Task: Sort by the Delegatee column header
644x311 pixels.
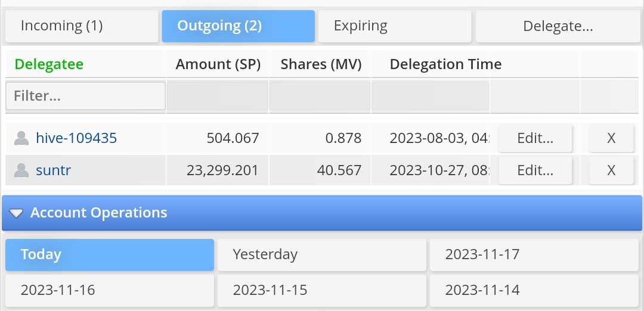Action: tap(49, 64)
